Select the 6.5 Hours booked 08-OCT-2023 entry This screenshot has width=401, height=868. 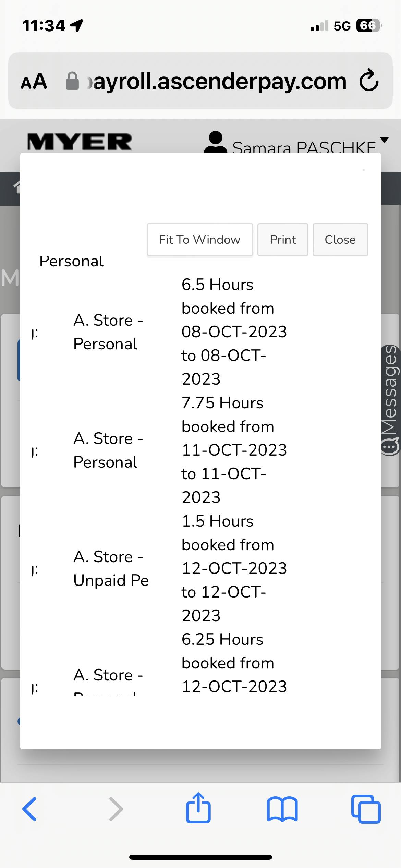coord(234,331)
